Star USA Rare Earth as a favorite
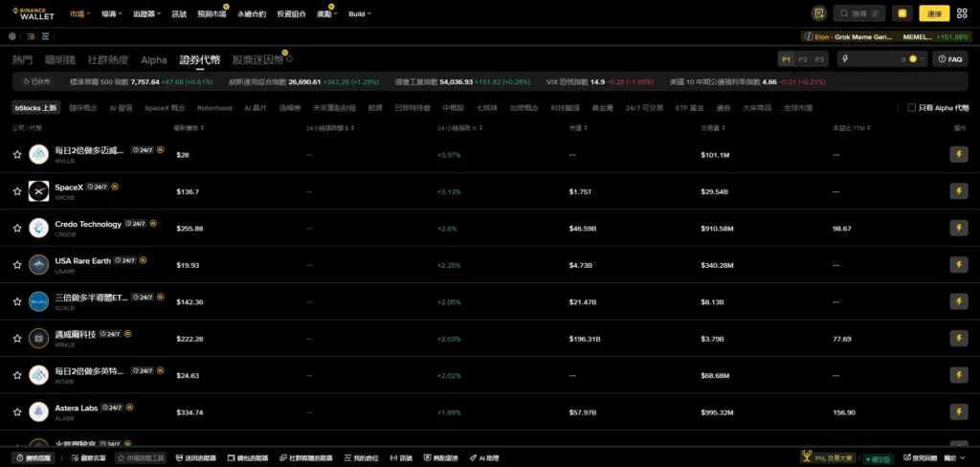The image size is (980, 467). (x=17, y=265)
